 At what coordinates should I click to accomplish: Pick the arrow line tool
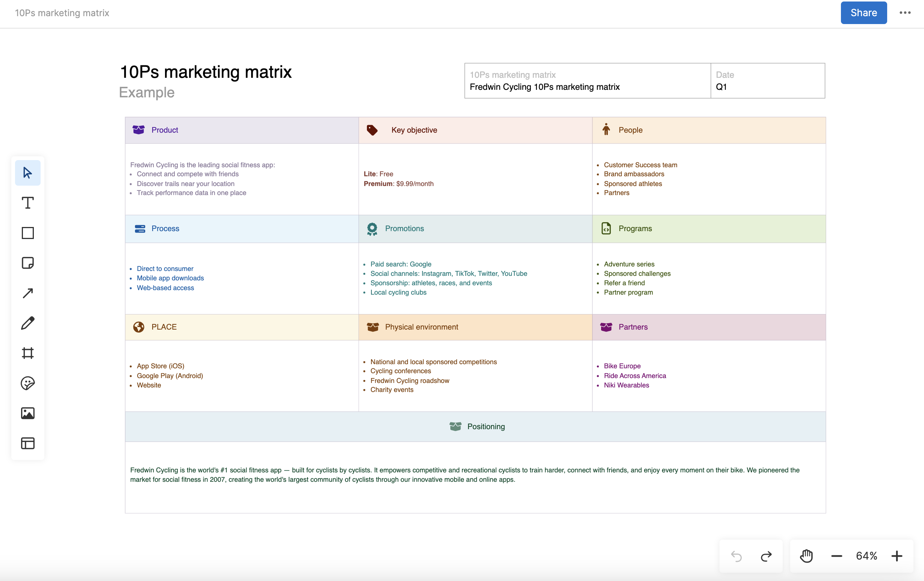point(27,293)
